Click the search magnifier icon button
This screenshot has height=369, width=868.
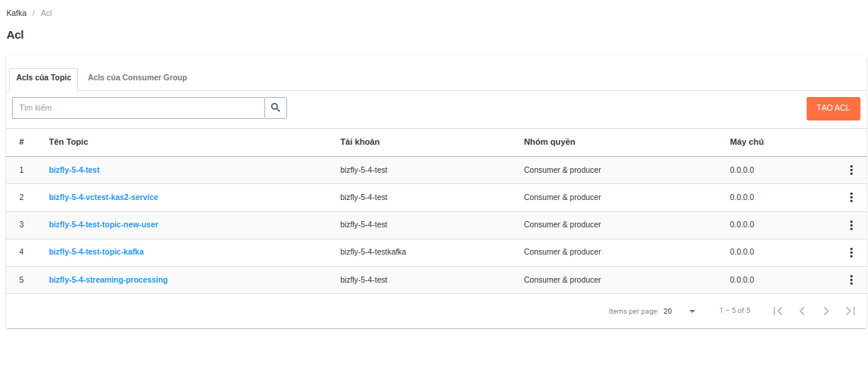point(276,108)
